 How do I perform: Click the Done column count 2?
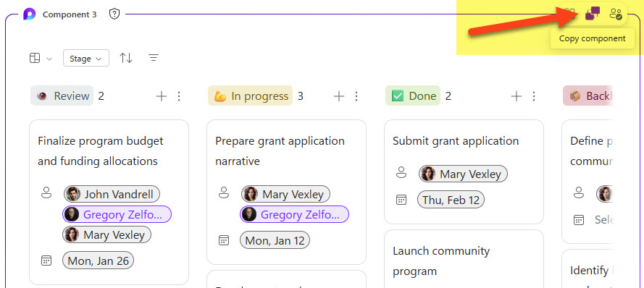(448, 96)
